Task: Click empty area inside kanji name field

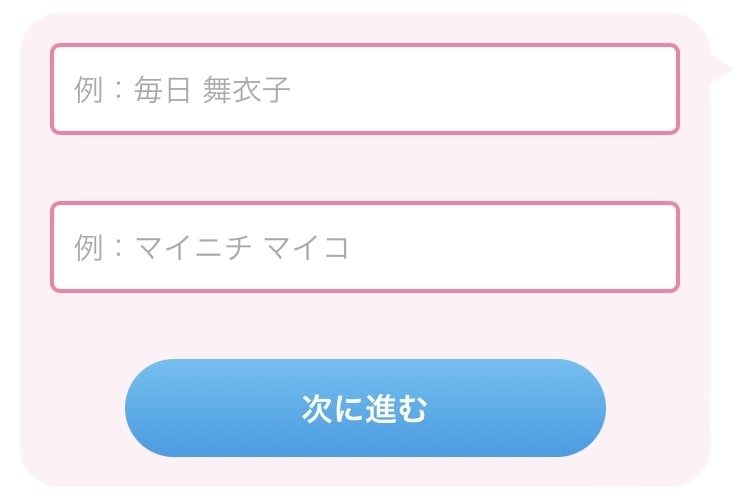Action: tap(478, 89)
